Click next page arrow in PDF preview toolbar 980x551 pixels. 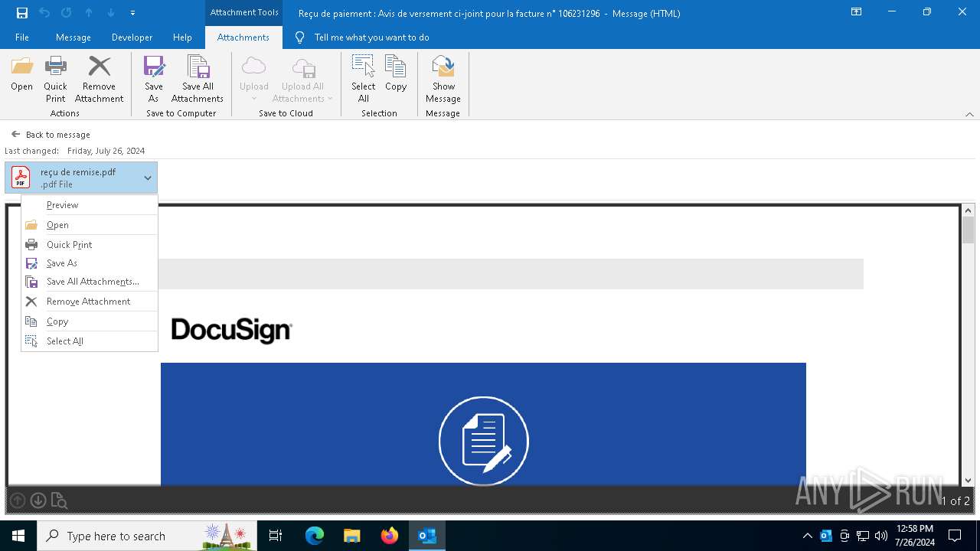38,500
